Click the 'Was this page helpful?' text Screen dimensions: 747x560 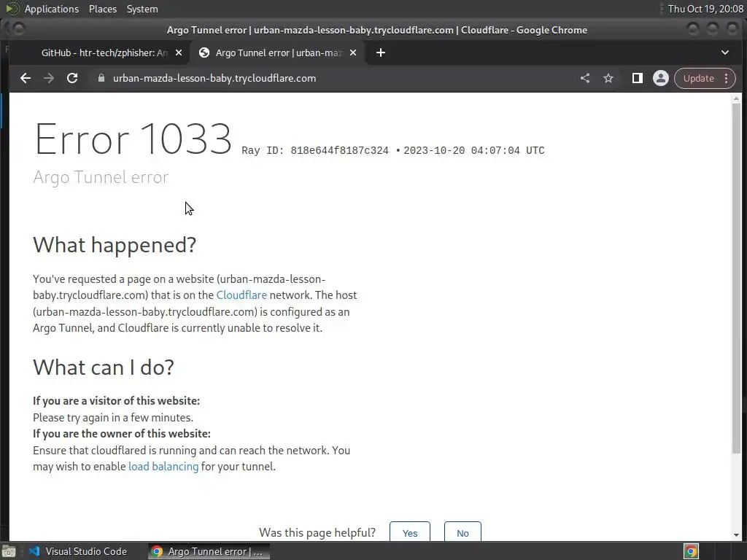click(317, 532)
